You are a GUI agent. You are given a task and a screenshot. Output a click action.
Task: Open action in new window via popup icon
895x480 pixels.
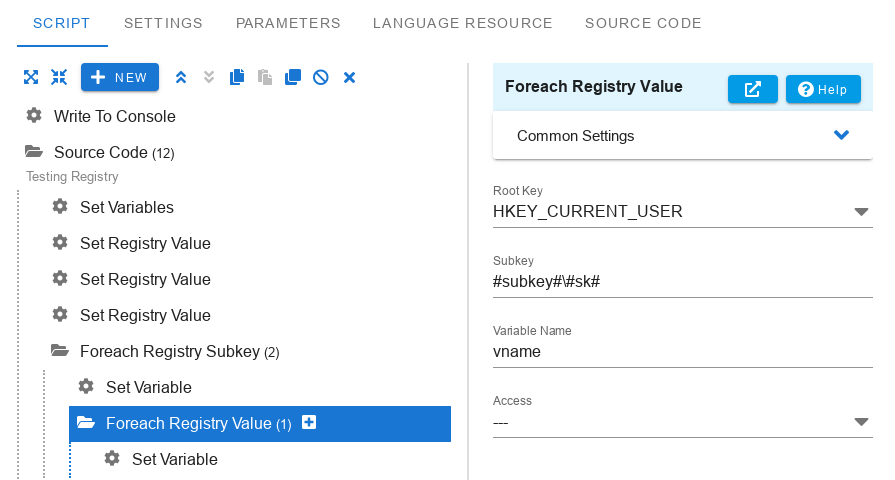pos(753,89)
